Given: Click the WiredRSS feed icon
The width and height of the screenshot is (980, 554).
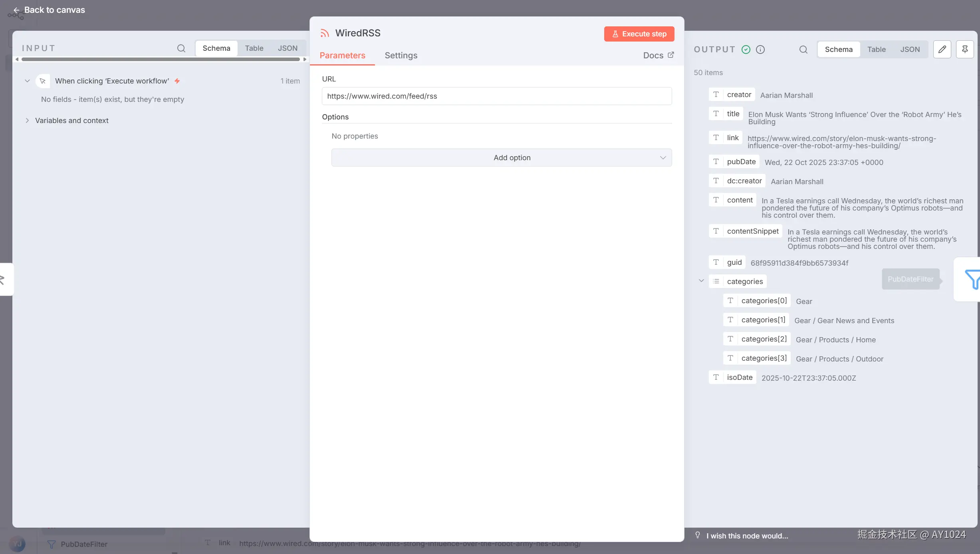Looking at the screenshot, I should pyautogui.click(x=325, y=33).
